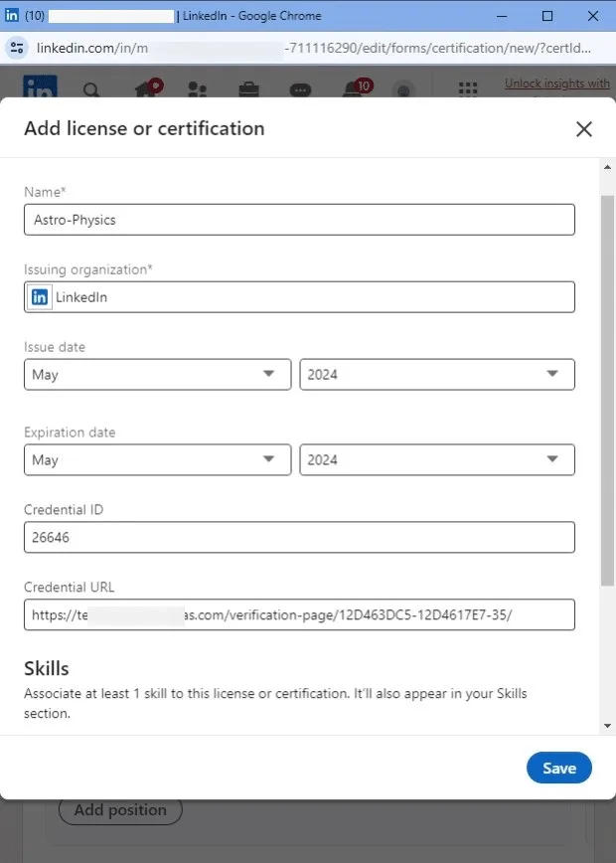Click the Save button
This screenshot has width=616, height=863.
click(558, 768)
